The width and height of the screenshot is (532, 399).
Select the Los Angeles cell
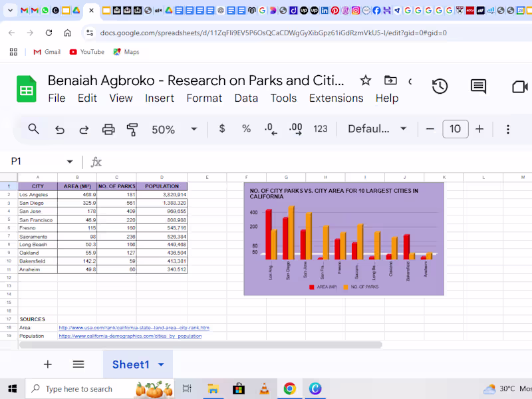click(38, 195)
